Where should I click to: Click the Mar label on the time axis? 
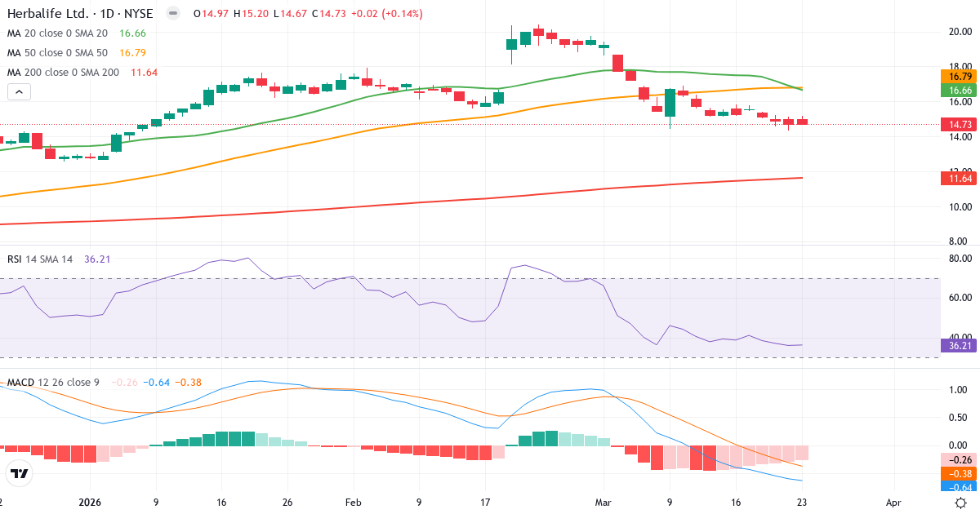click(x=604, y=503)
